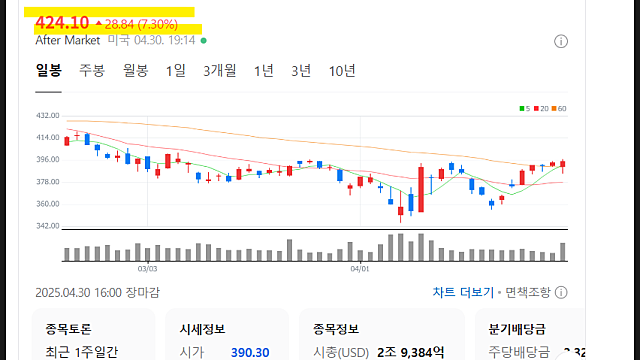Click the info icon beside the After Market time
Screen dimensions: 640x360
561,41
